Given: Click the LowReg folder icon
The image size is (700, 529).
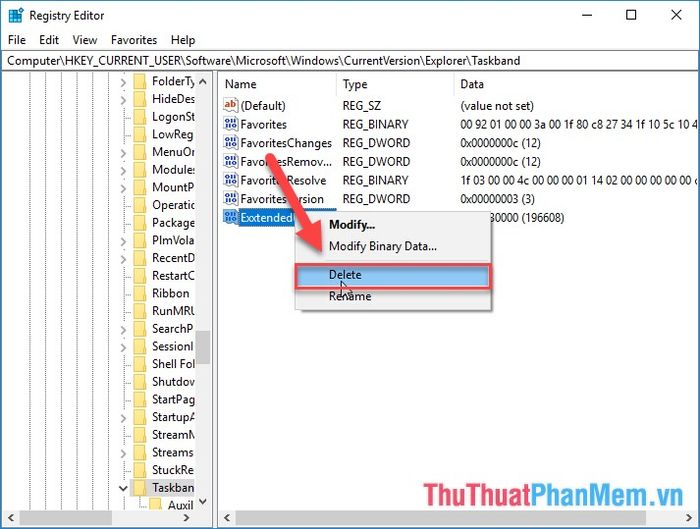Looking at the screenshot, I should point(140,134).
